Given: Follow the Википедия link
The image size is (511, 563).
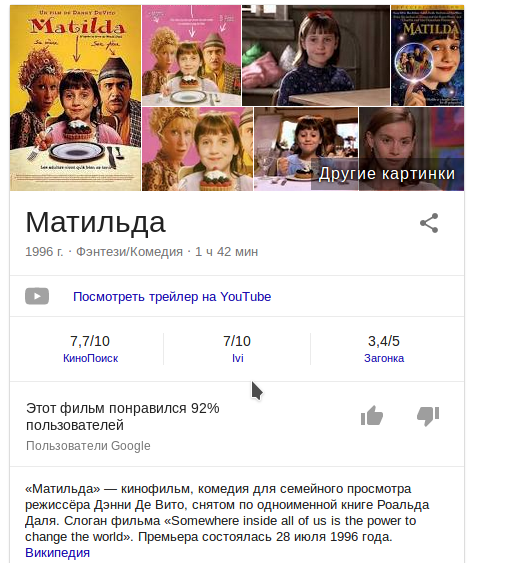Looking at the screenshot, I should (57, 552).
